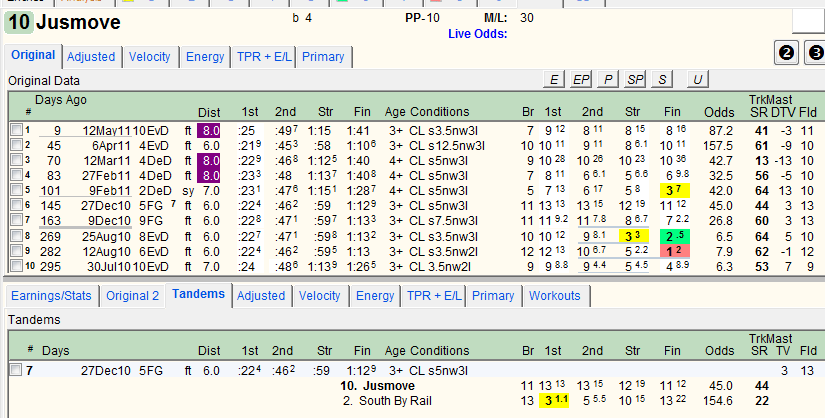Check the box for race line 7
The image size is (825, 418).
(17, 220)
